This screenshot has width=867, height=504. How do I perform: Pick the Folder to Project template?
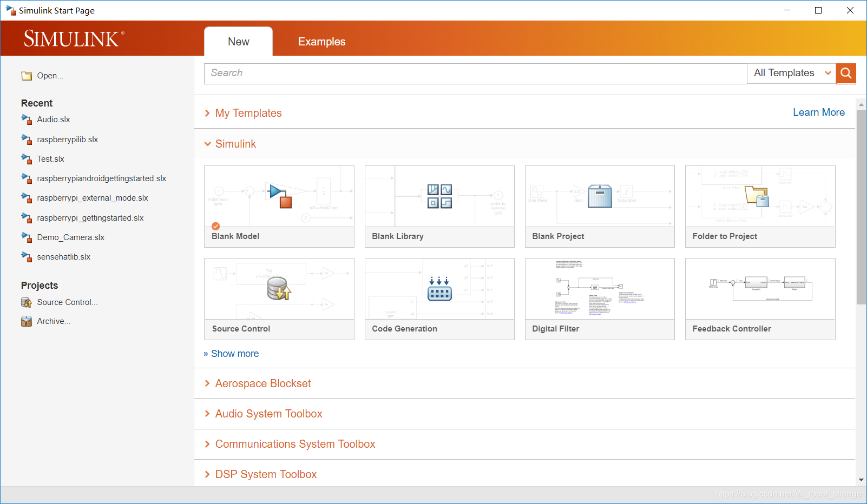pos(760,206)
